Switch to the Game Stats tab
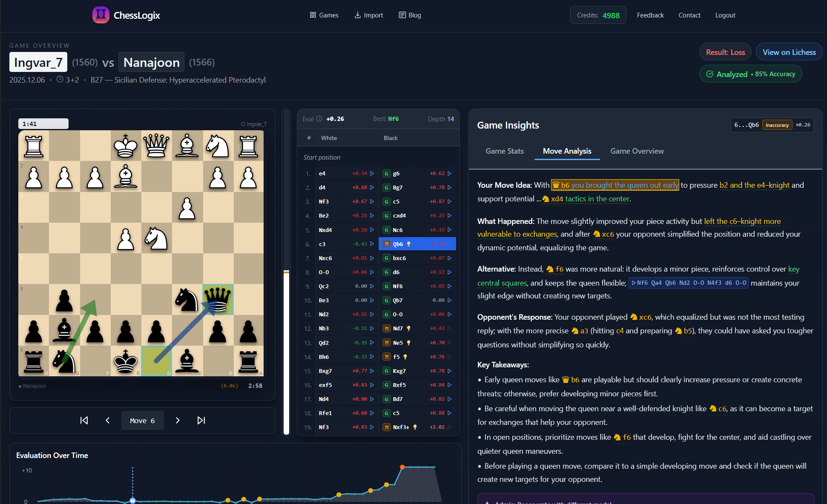This screenshot has height=504, width=827. coord(505,151)
